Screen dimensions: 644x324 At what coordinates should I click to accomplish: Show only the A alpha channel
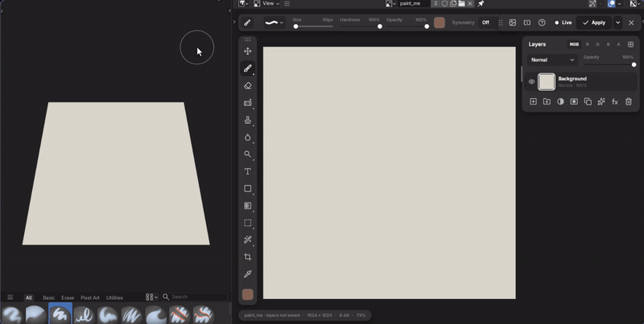[618, 44]
